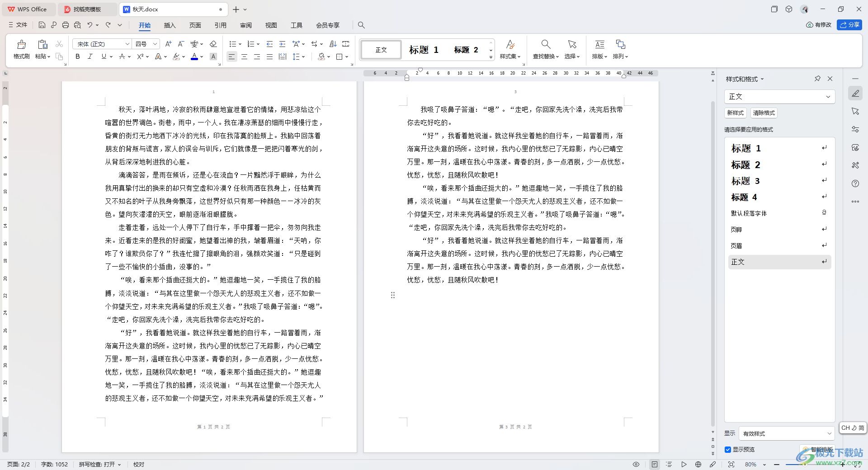This screenshot has width=868, height=470.
Task: Click the fit-page zoom icon in status bar
Action: [731, 464]
